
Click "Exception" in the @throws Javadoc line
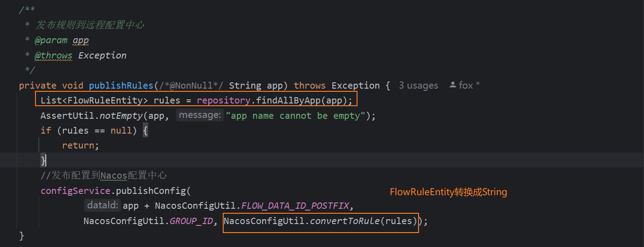(102, 55)
